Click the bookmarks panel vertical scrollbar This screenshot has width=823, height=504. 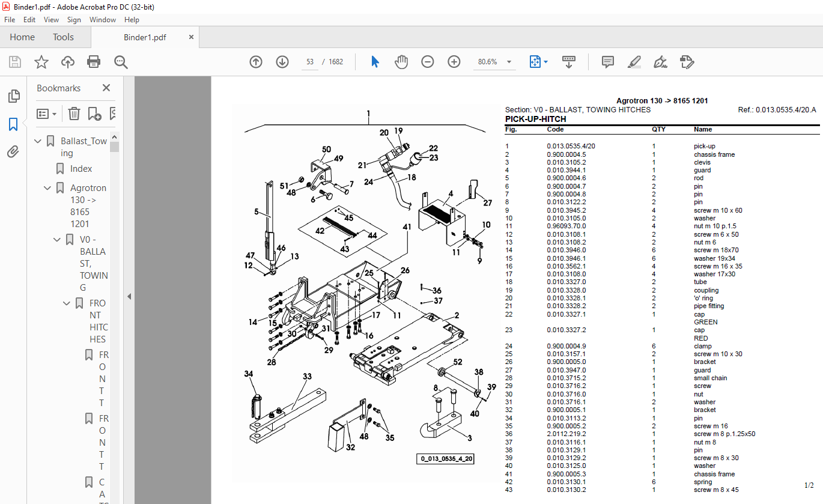[115, 318]
